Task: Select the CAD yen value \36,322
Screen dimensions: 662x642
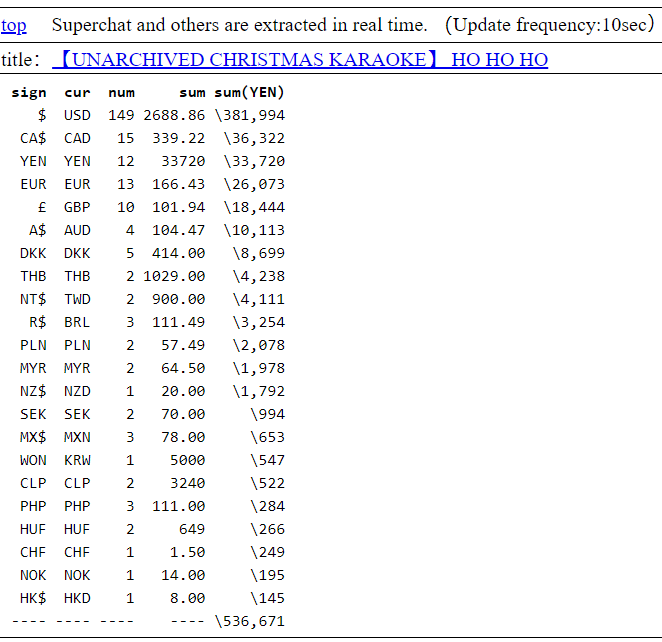Action: point(254,138)
